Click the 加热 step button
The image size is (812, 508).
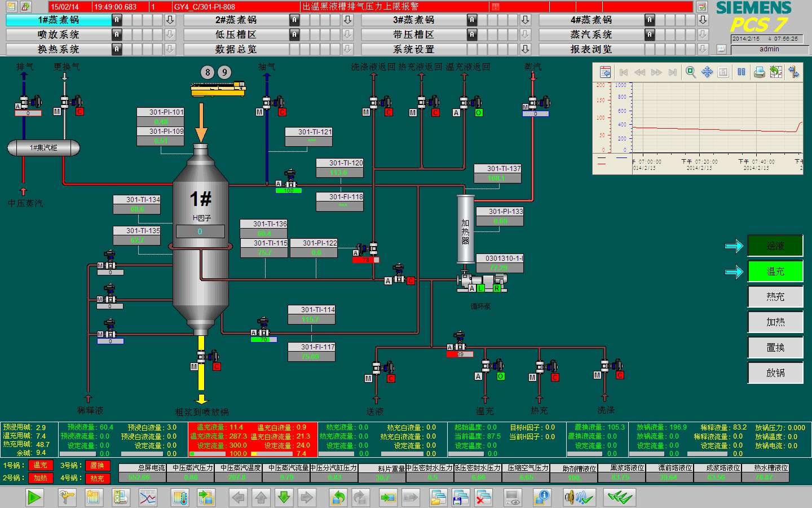click(x=775, y=322)
